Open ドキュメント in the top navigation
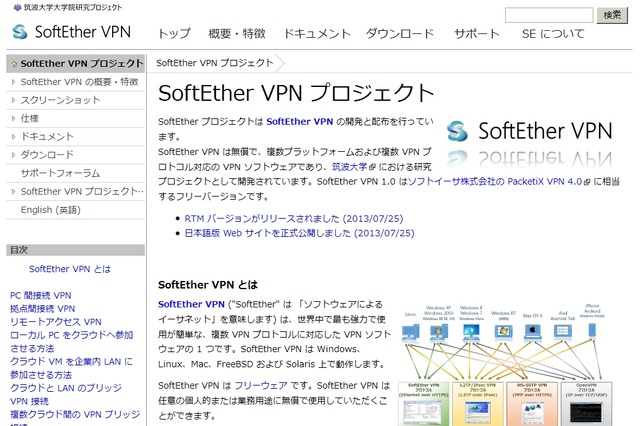The height and width of the screenshot is (426, 640). 317,33
